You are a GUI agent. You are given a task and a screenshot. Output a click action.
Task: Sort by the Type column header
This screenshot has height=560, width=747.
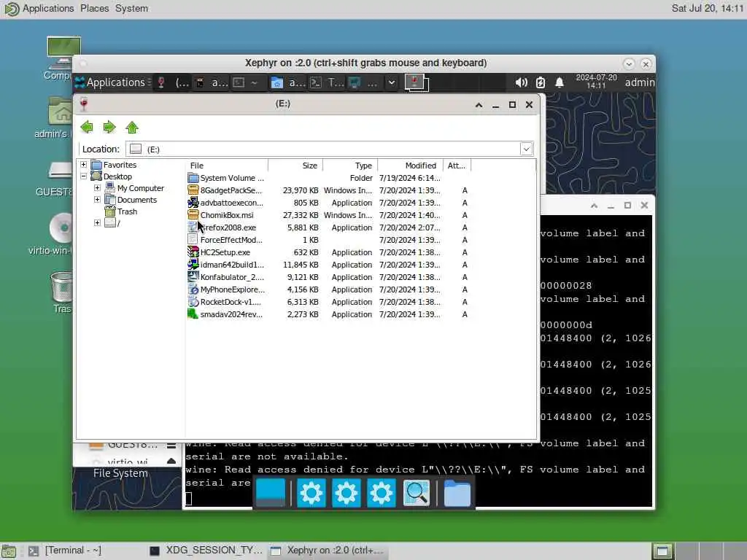click(350, 166)
